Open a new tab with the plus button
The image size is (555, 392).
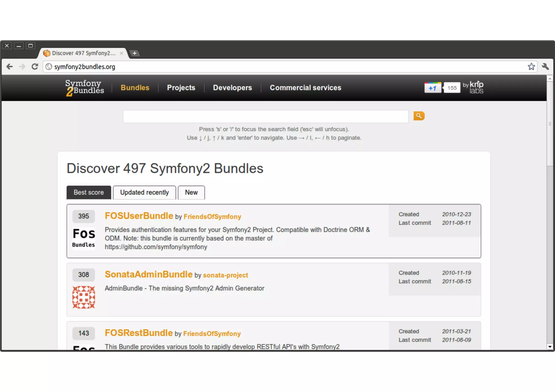[x=134, y=53]
